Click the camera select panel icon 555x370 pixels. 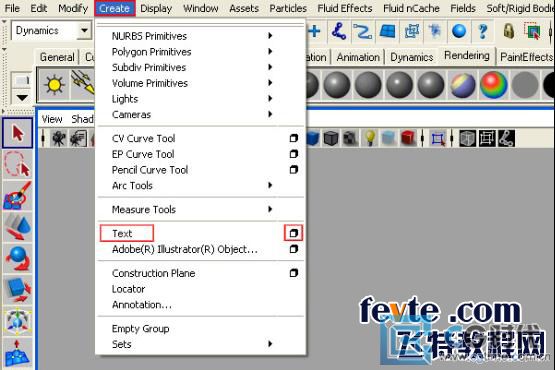click(x=58, y=138)
